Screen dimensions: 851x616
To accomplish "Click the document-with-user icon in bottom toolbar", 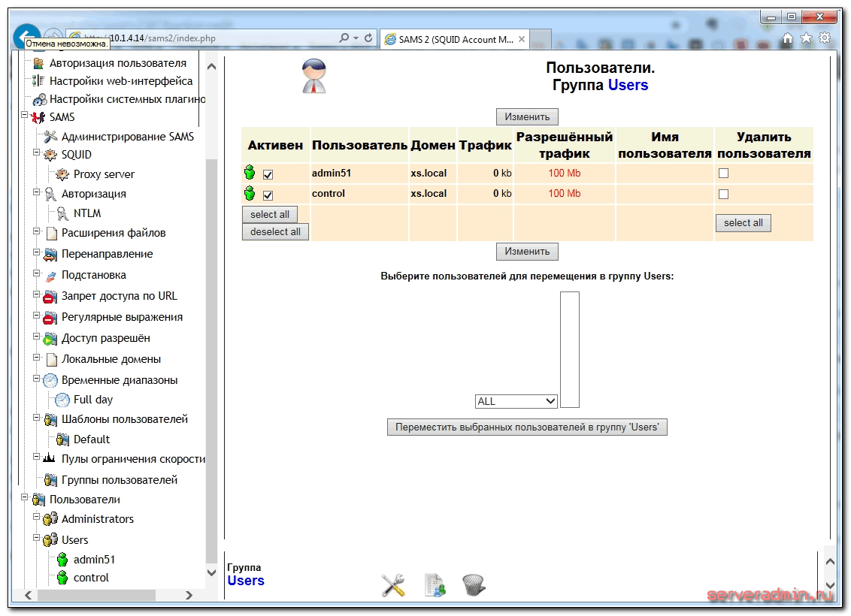I will pyautogui.click(x=435, y=585).
